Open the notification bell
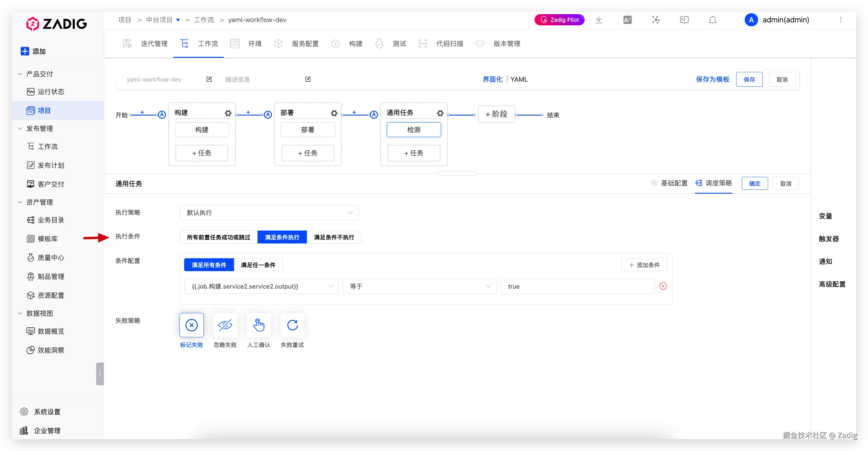 pyautogui.click(x=712, y=20)
